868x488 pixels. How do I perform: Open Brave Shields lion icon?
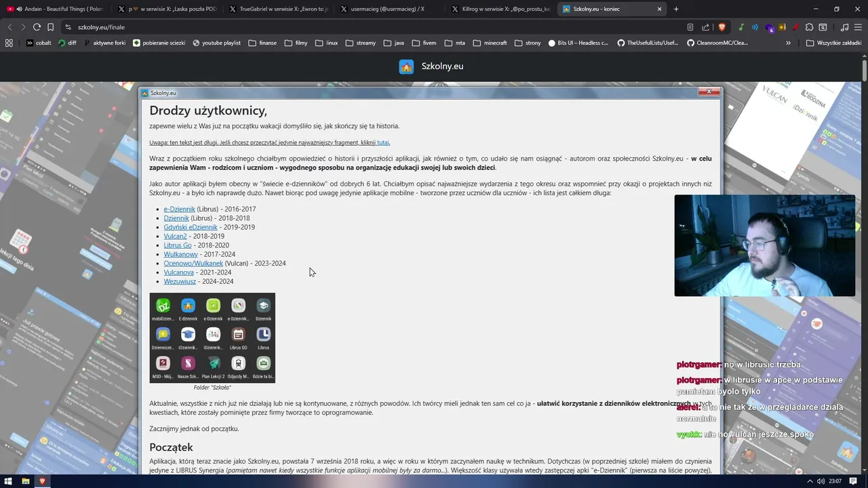(x=722, y=27)
